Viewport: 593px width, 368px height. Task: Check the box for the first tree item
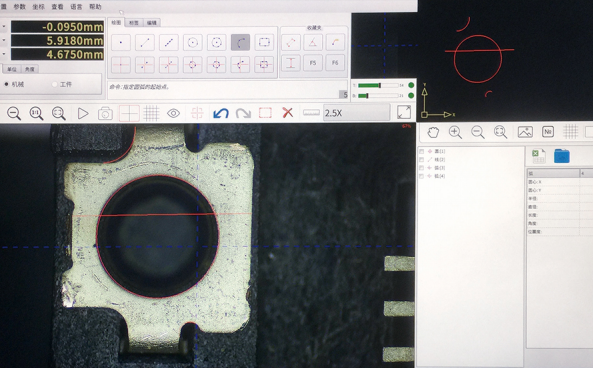421,151
